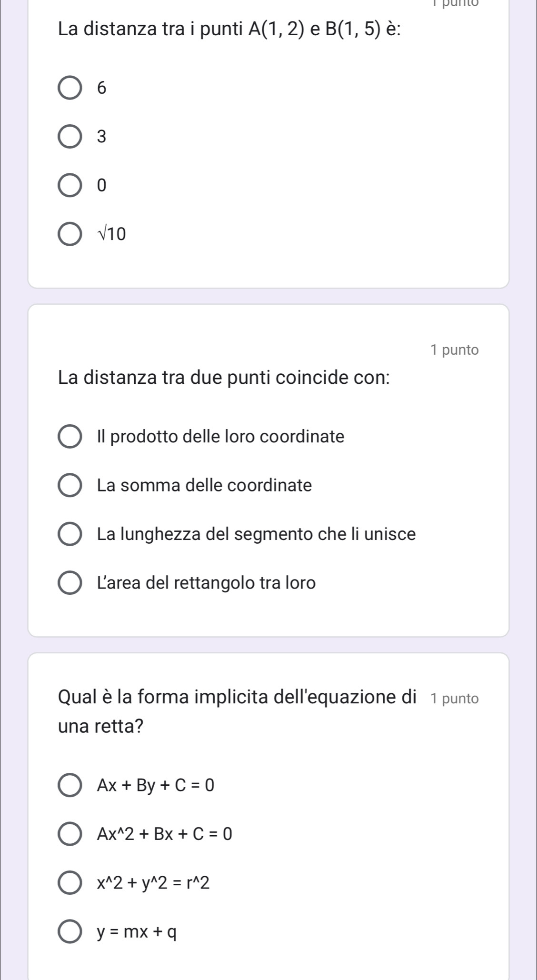Choose the 'Ax + By + C = 0' option

(x=70, y=785)
